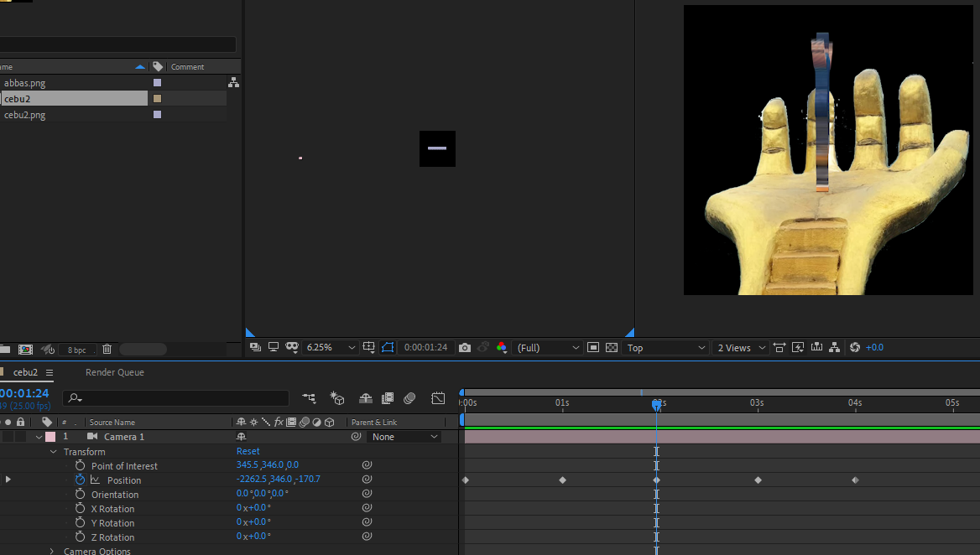The image size is (980, 555).
Task: Click the Delete trash icon in Project panel
Action: pos(107,349)
